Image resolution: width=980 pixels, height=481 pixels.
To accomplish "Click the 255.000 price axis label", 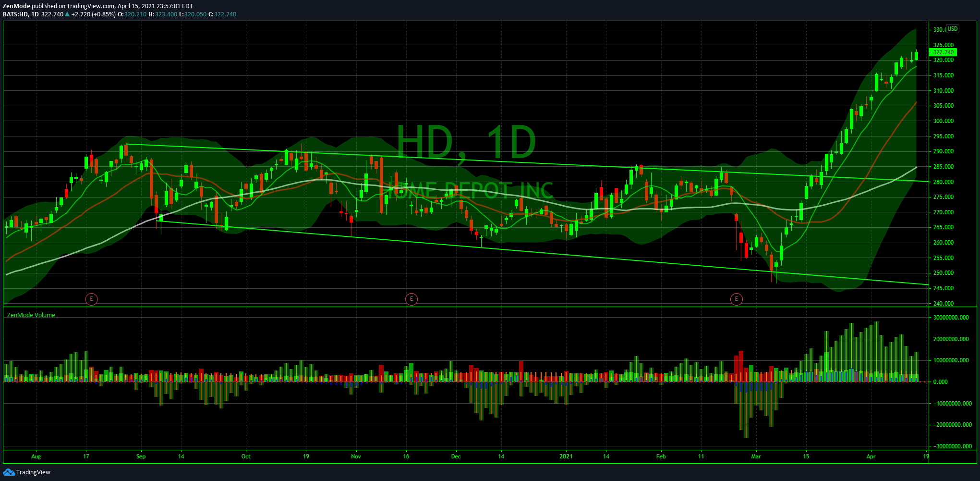I will point(944,258).
